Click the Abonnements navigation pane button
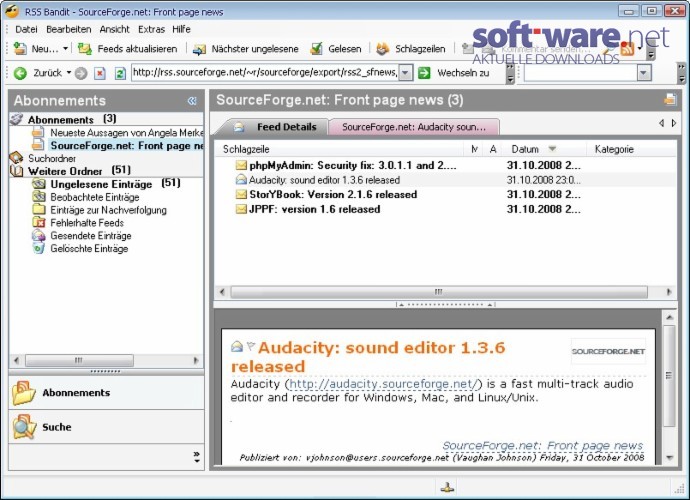690x500 pixels. tap(106, 393)
